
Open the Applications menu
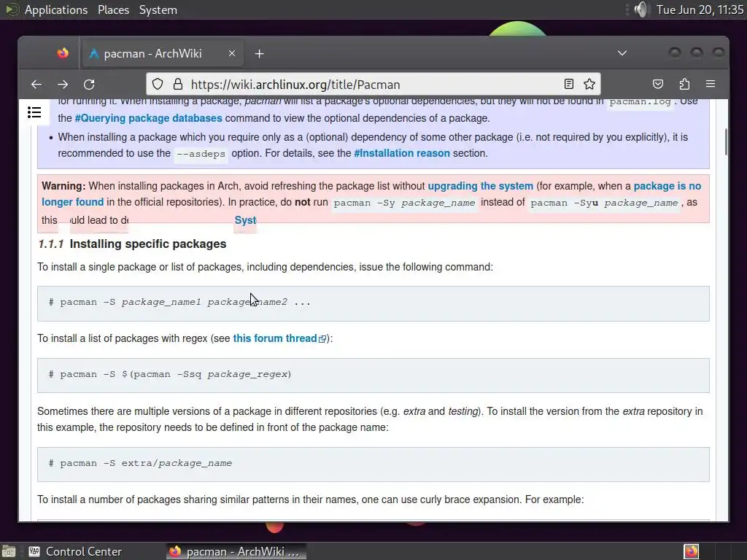coord(56,9)
